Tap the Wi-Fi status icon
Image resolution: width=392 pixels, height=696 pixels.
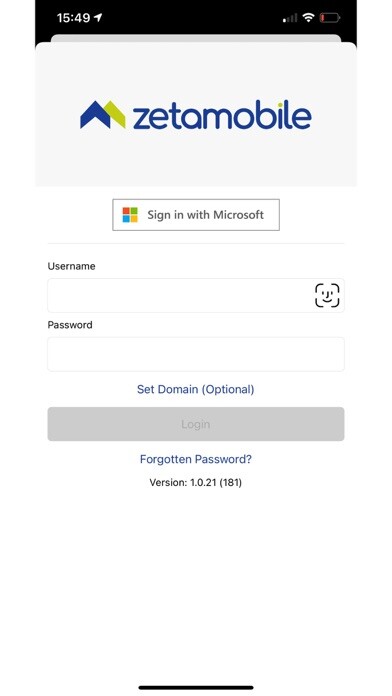[308, 18]
